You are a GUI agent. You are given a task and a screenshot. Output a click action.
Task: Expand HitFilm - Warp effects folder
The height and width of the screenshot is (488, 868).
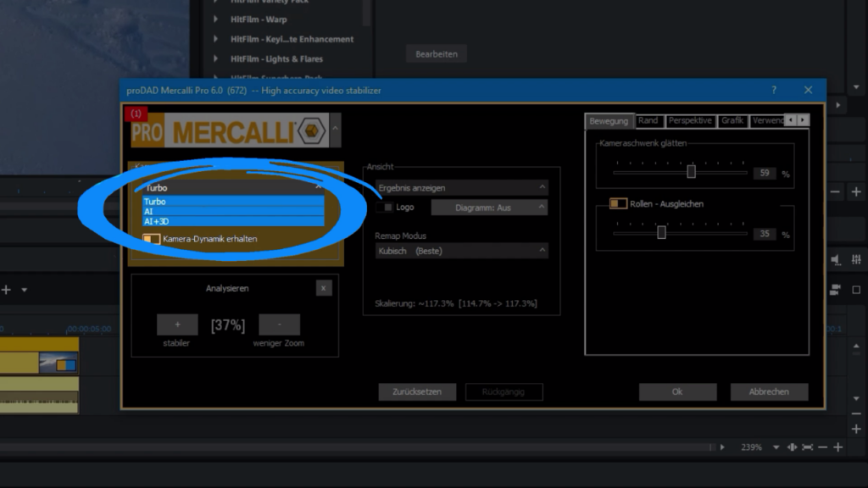click(216, 19)
